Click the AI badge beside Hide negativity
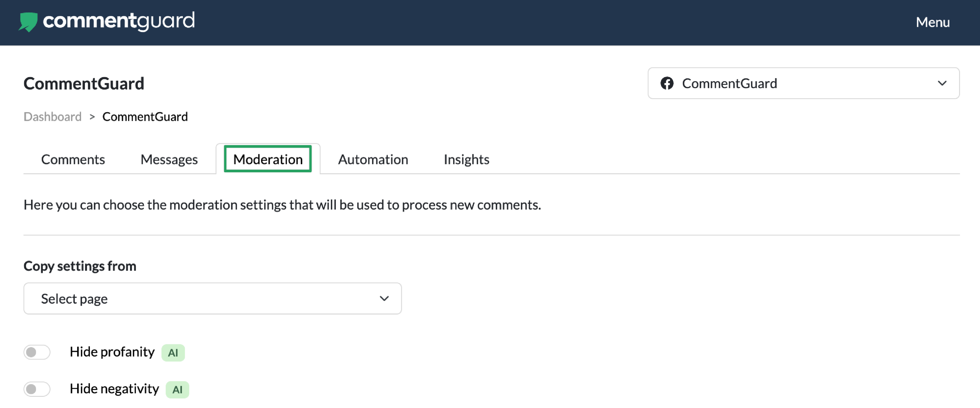The image size is (980, 408). click(x=177, y=390)
